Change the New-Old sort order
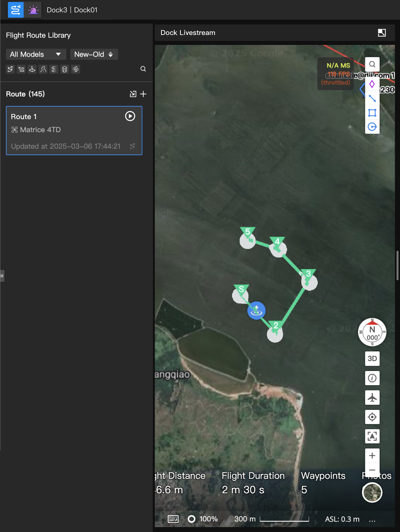The width and height of the screenshot is (400, 532). tap(94, 54)
